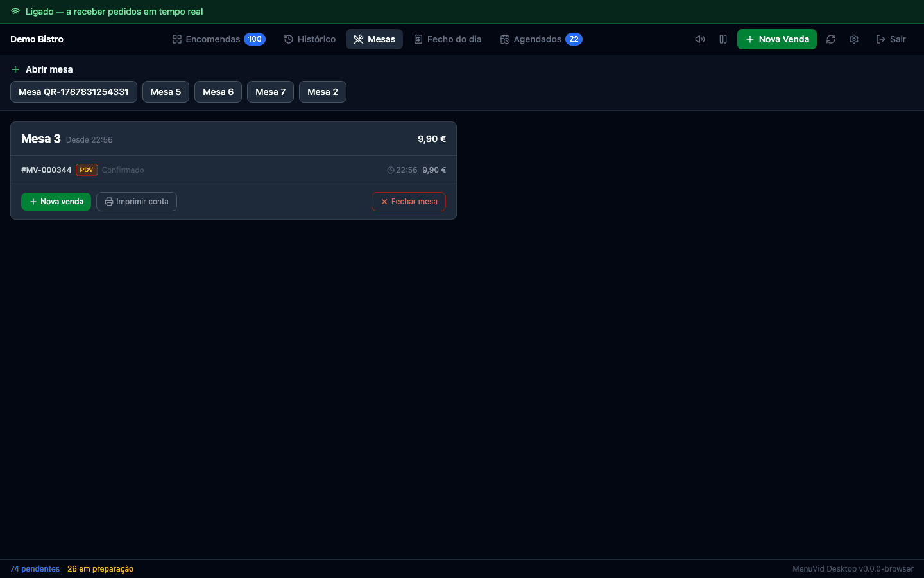Start a Nova Venda from the top bar
This screenshot has height=578, width=924.
[x=777, y=39]
